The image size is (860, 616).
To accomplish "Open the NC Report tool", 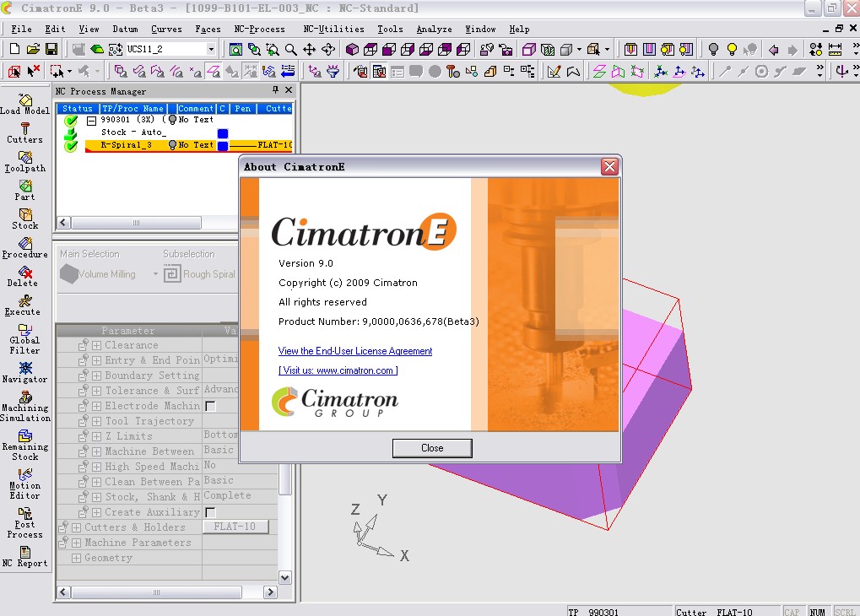I will (x=25, y=557).
